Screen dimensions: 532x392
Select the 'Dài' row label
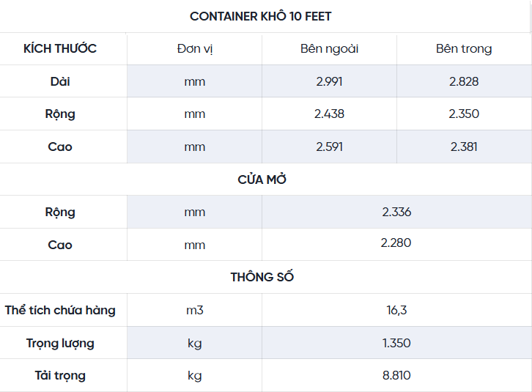[60, 81]
